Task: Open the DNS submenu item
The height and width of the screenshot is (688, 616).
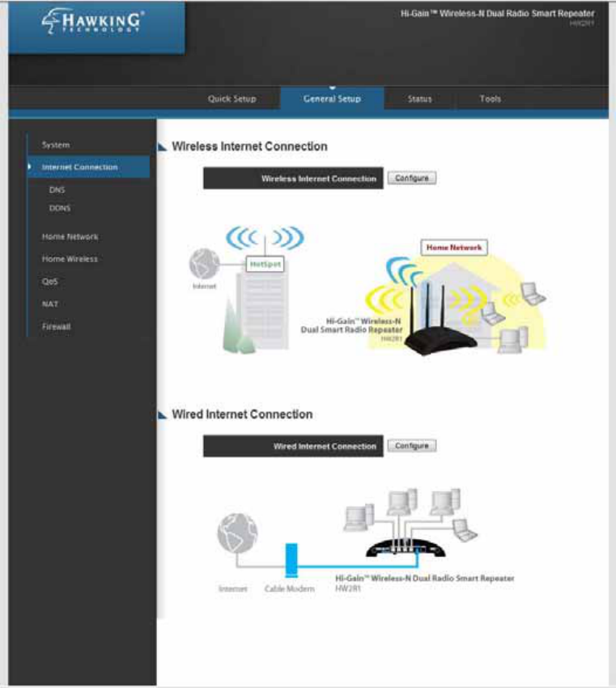Action: (57, 190)
